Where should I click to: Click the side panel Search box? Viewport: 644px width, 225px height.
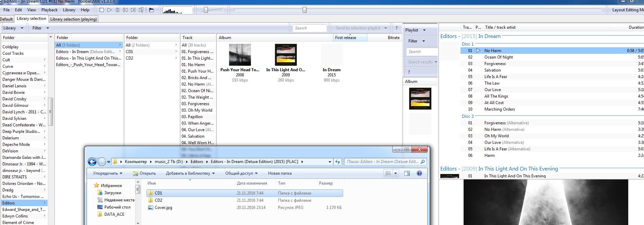click(x=422, y=52)
